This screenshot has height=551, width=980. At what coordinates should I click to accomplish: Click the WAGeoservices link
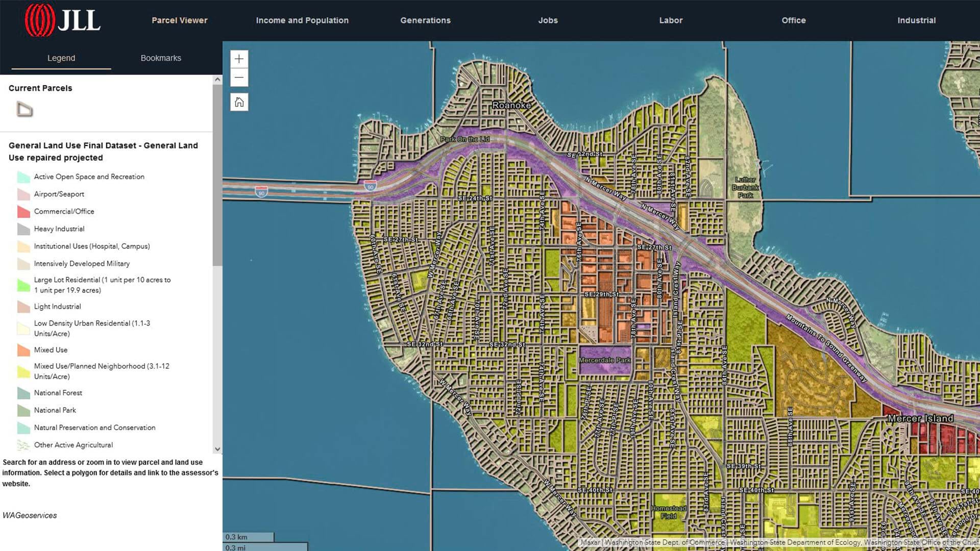click(30, 515)
